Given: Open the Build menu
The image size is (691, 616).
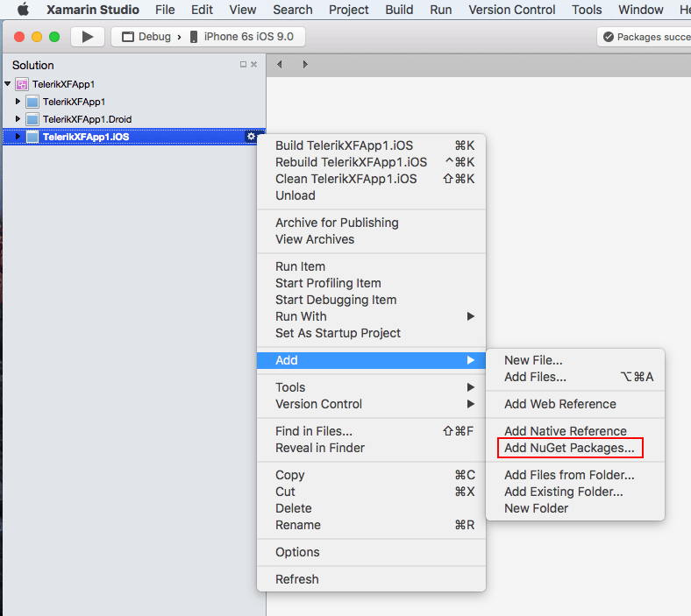Looking at the screenshot, I should 399,10.
